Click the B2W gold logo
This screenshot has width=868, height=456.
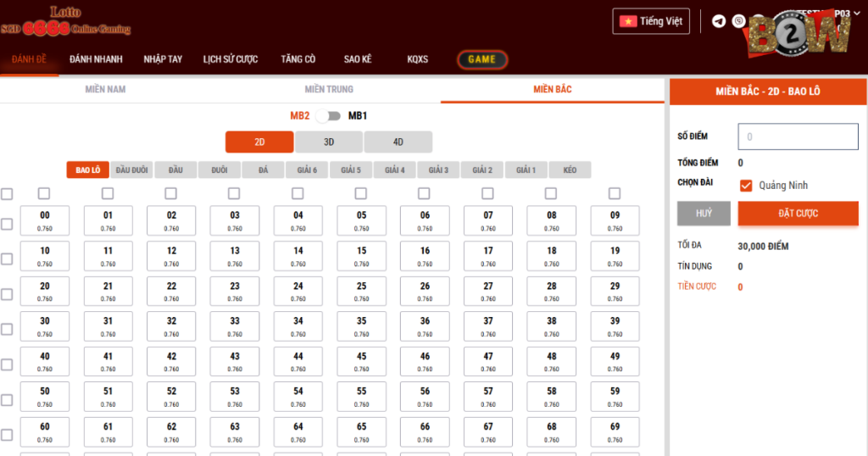click(798, 34)
